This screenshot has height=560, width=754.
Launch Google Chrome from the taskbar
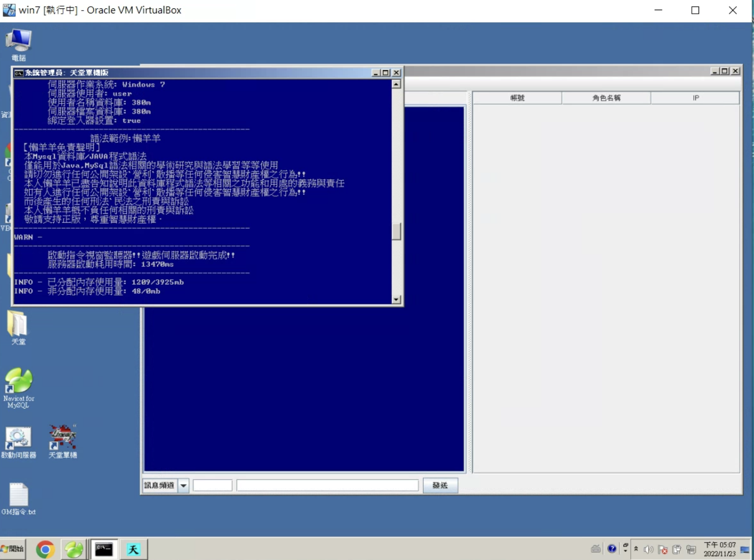(x=45, y=549)
